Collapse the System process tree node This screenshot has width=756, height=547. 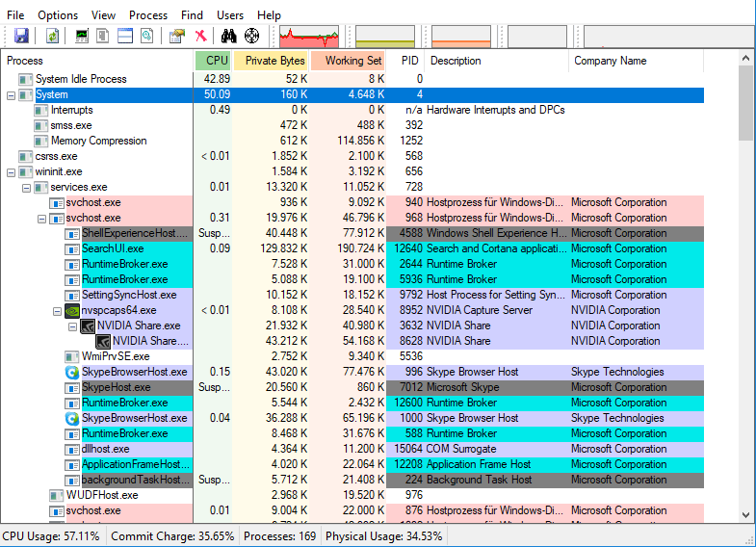click(x=11, y=95)
